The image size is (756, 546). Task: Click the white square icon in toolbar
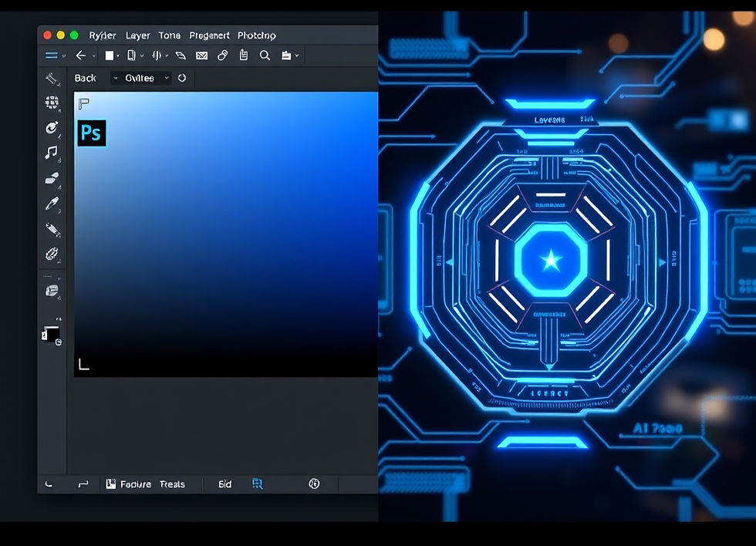coord(110,56)
